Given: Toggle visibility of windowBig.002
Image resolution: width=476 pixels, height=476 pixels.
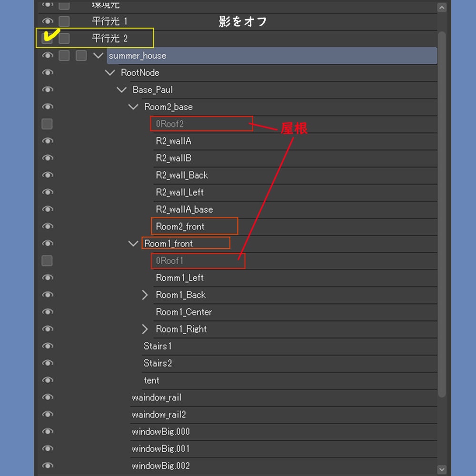Looking at the screenshot, I should coord(47,466).
